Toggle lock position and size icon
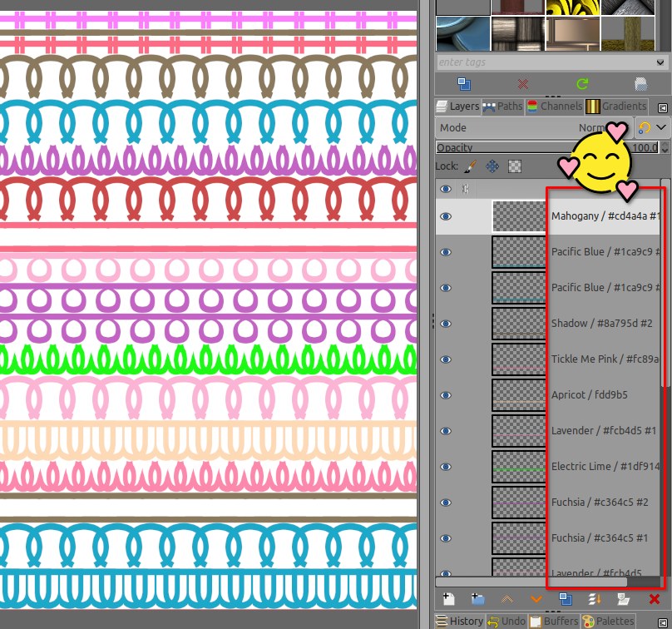The width and height of the screenshot is (672, 629). 492,166
